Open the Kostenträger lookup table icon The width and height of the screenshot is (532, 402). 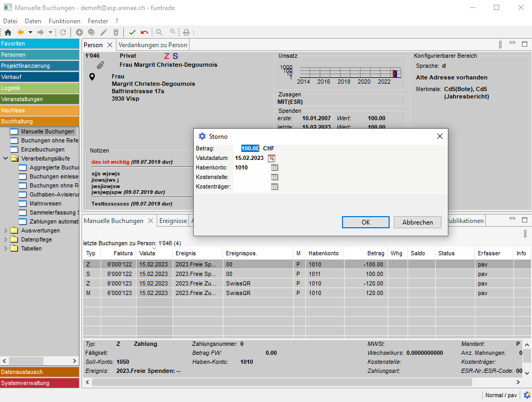click(x=274, y=187)
